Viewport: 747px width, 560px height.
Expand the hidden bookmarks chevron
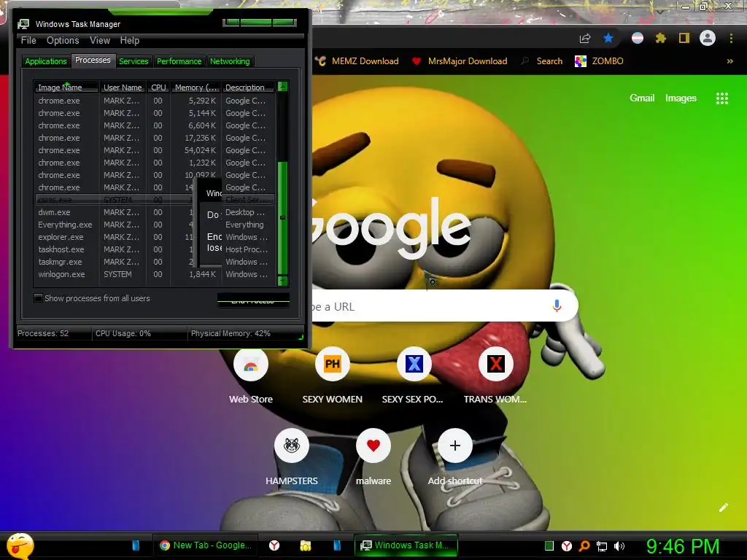(x=729, y=61)
